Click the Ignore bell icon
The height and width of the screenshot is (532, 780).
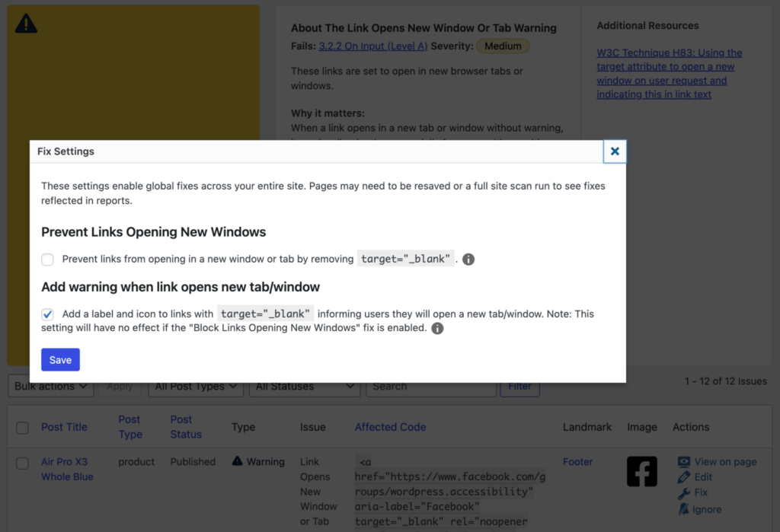click(683, 508)
